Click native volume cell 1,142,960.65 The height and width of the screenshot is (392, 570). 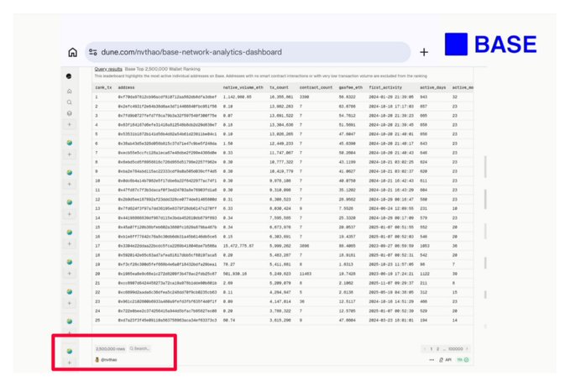237,97
